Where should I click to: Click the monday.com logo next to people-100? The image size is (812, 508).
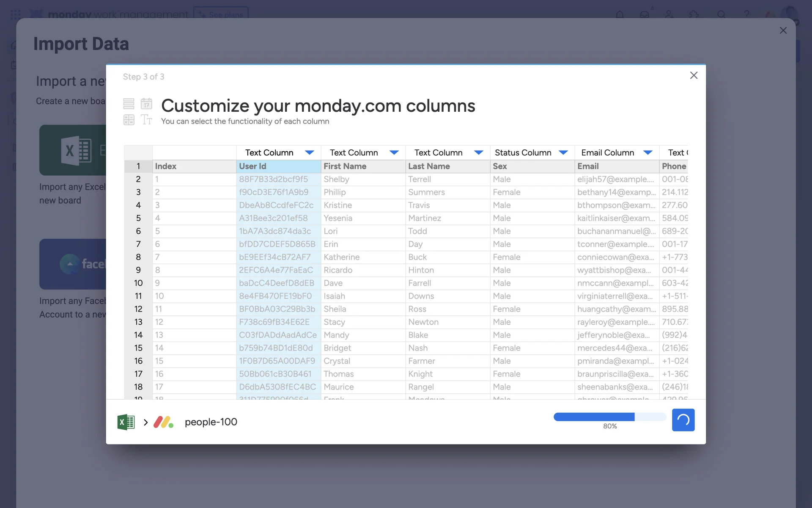pos(163,422)
